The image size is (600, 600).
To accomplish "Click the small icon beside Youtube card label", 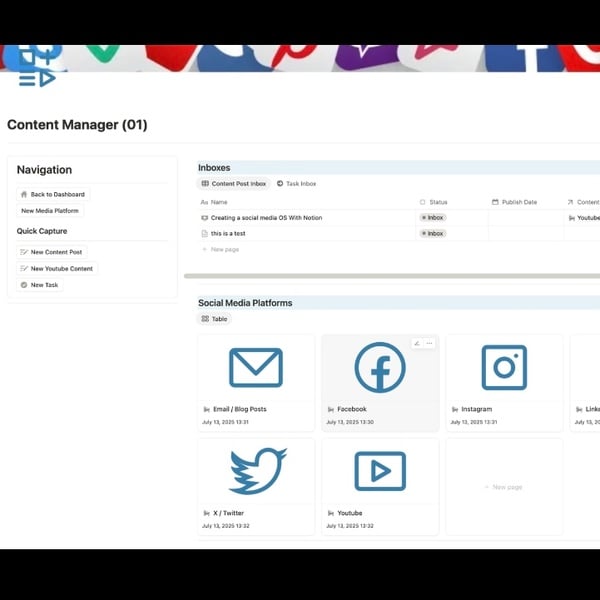I will (x=331, y=513).
